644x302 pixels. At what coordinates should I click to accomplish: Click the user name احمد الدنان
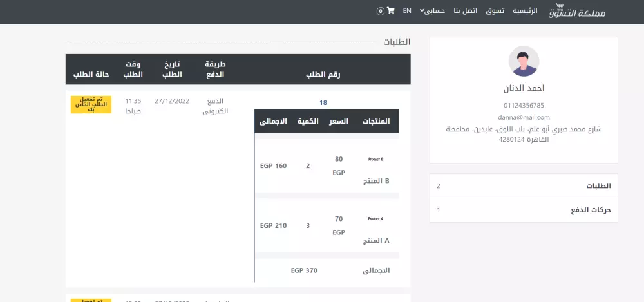tap(524, 88)
